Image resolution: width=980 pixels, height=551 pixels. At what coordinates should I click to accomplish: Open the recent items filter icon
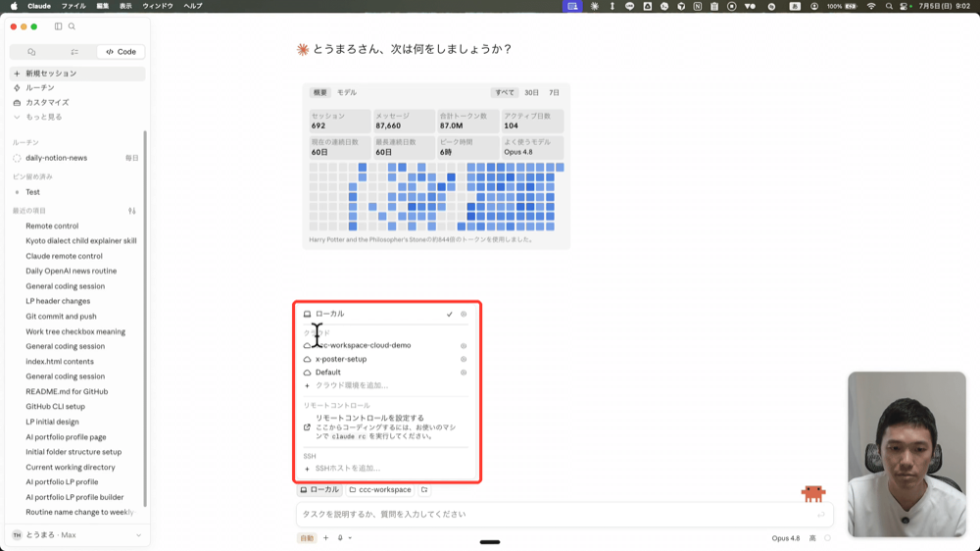(132, 211)
